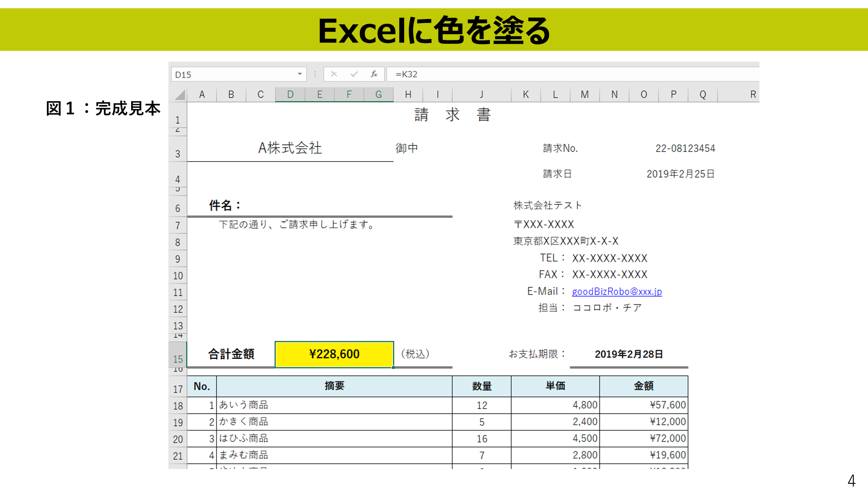This screenshot has width=868, height=502.
Task: Select column M header
Action: point(585,95)
